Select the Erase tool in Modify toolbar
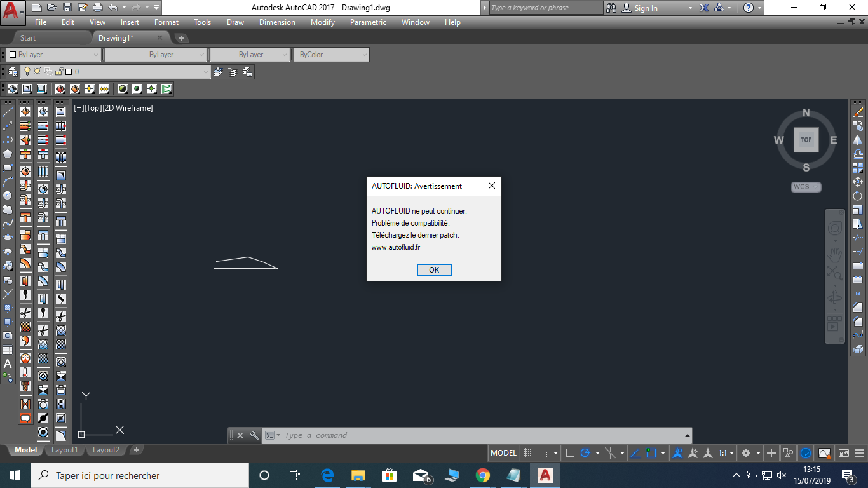 tap(858, 112)
